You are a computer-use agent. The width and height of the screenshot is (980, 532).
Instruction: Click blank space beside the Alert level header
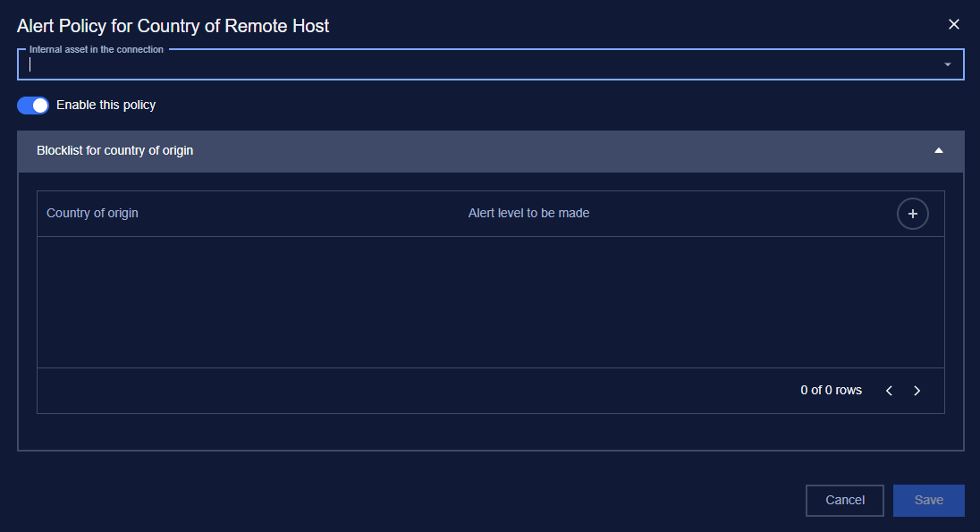click(x=733, y=214)
